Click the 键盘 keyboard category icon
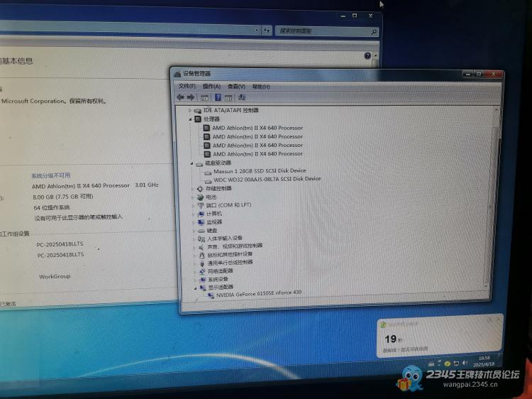 click(x=201, y=231)
